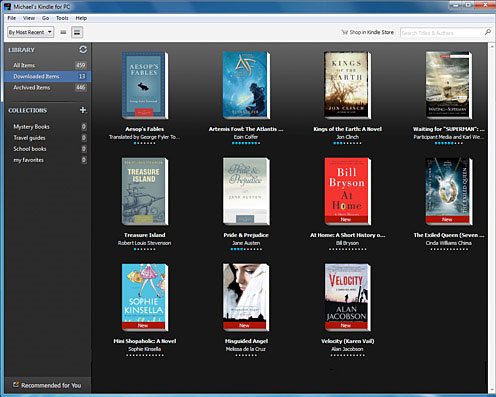Open Recommended for You button
Screen dimensions: 496x397
click(x=47, y=385)
